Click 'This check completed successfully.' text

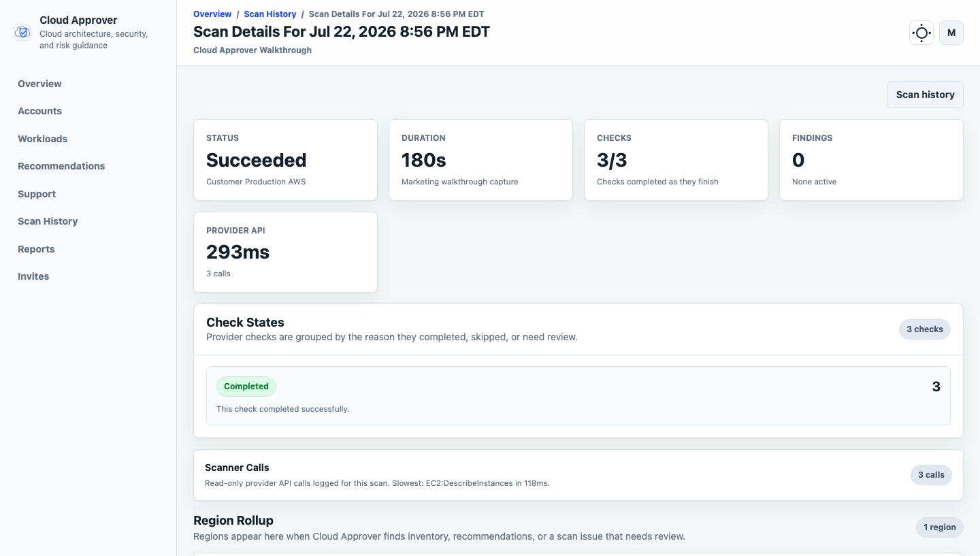coord(282,409)
